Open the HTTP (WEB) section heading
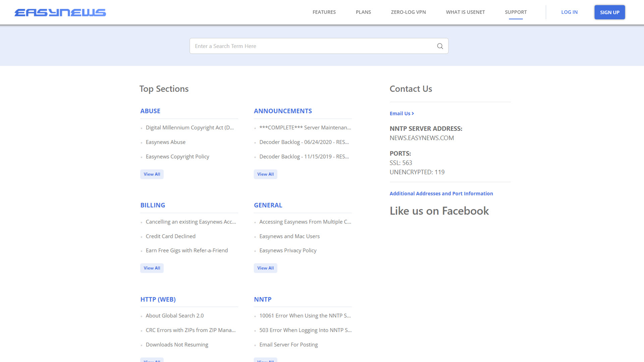Viewport: 644px width, 362px height. click(x=158, y=299)
